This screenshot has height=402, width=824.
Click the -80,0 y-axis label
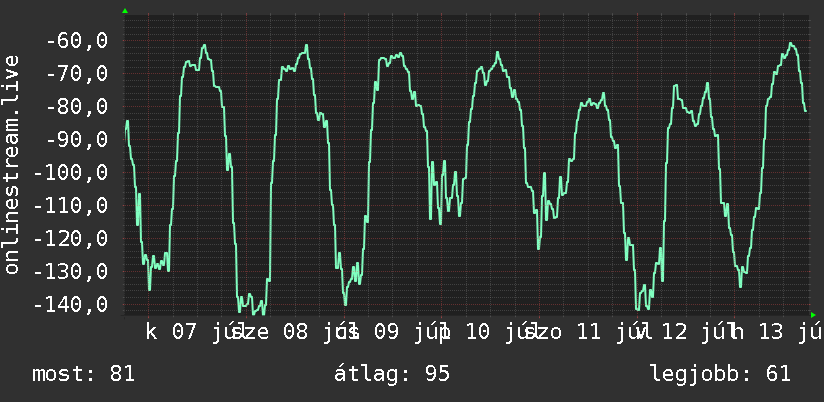[77, 106]
